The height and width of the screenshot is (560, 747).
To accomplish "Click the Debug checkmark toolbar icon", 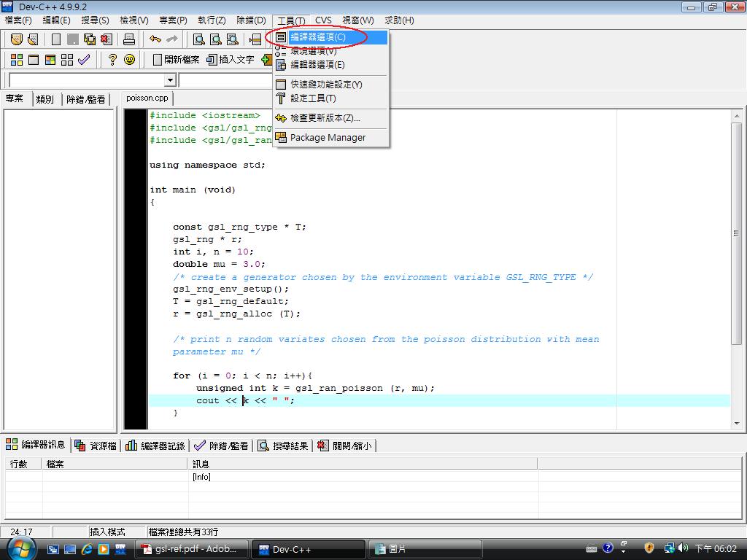I will 84,60.
